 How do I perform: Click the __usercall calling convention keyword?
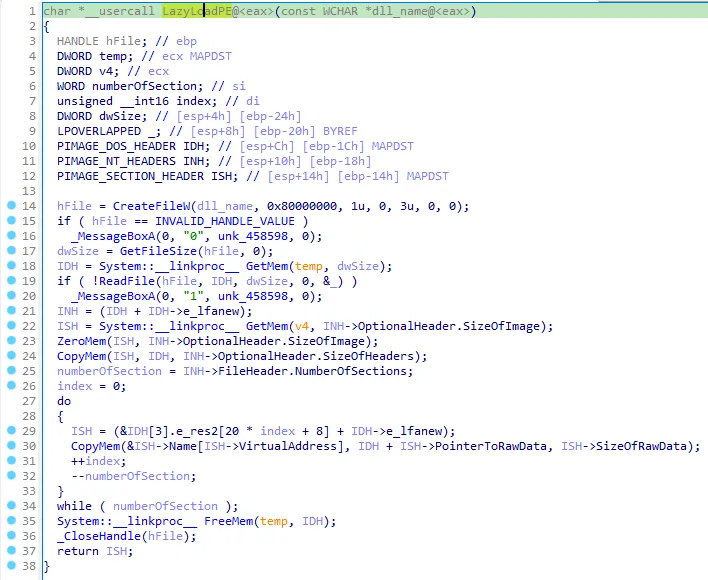[x=120, y=11]
